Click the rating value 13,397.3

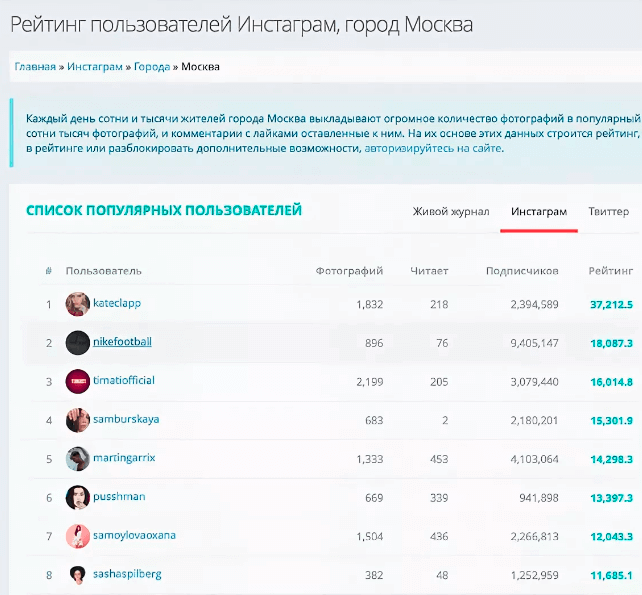tap(611, 498)
